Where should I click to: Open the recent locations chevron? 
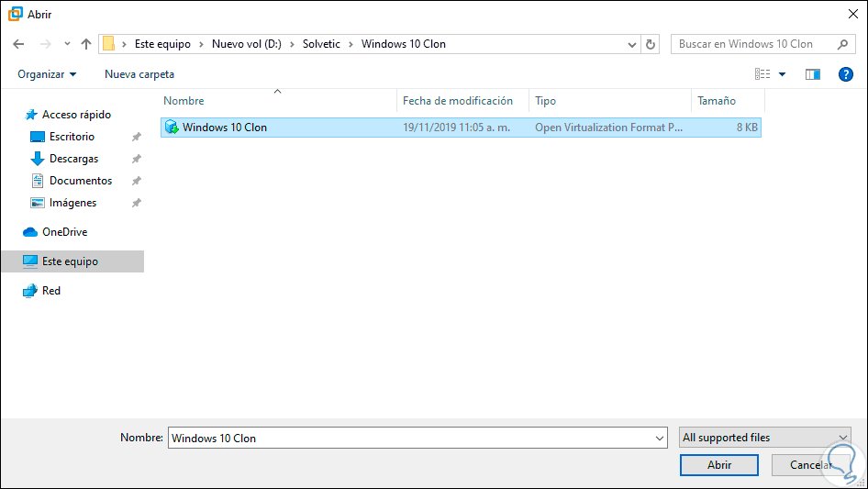pyautogui.click(x=67, y=44)
